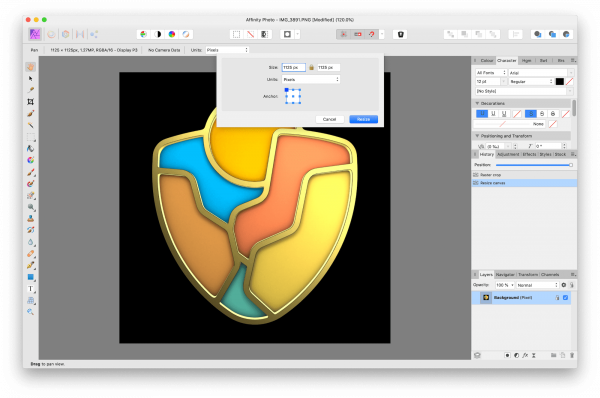Select the Crop tool
The image size is (600, 398).
31,102
